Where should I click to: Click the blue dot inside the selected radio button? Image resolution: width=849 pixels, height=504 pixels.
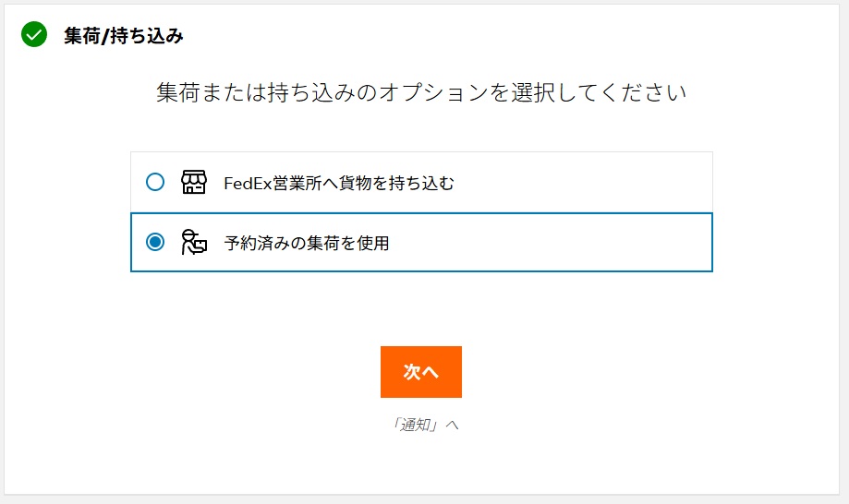[x=155, y=242]
